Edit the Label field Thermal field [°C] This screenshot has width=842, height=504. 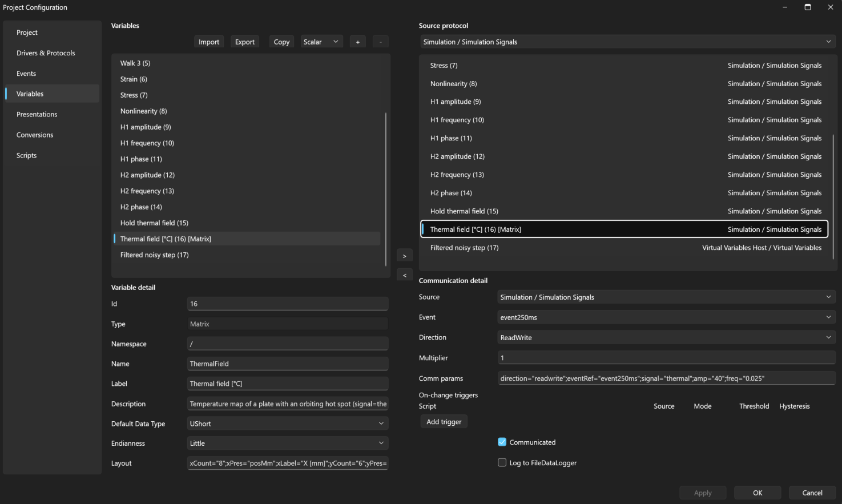pyautogui.click(x=288, y=384)
